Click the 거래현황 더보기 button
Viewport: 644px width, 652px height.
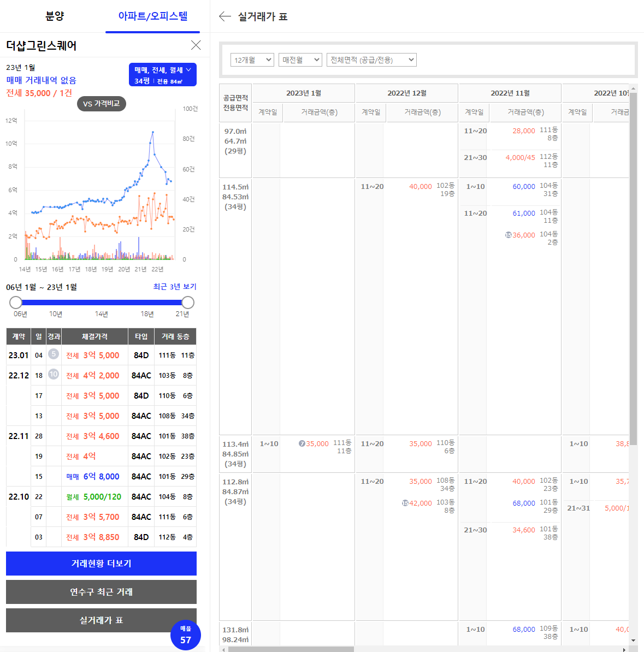tap(101, 564)
